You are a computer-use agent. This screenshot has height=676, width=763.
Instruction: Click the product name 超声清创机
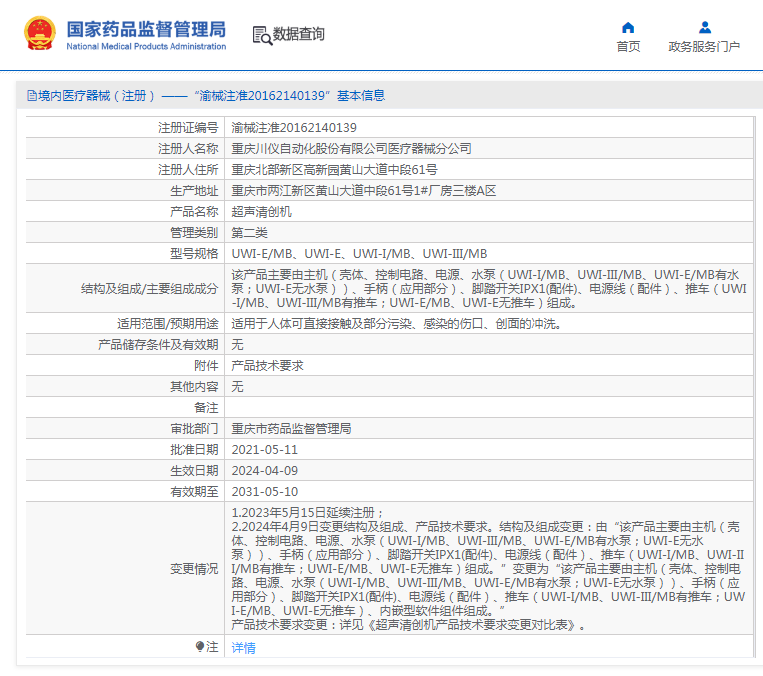coord(262,212)
